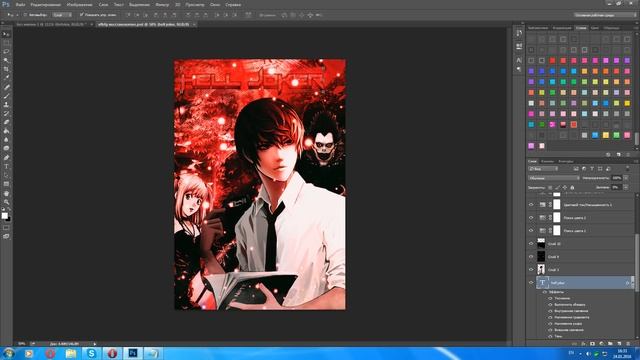Select the Clone Stamp tool
640x360 pixels.
(x=6, y=104)
